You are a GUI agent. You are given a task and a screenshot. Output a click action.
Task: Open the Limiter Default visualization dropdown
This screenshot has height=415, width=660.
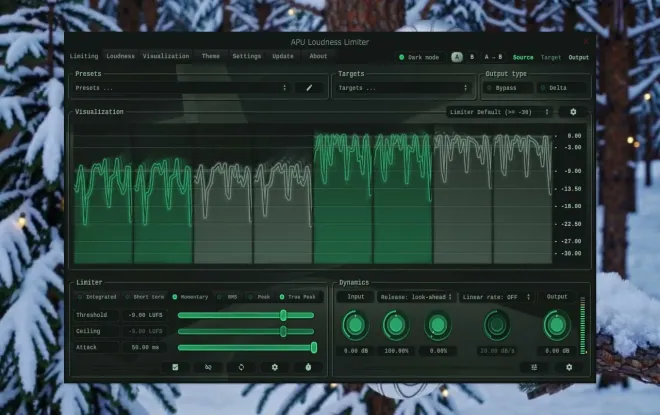point(499,112)
